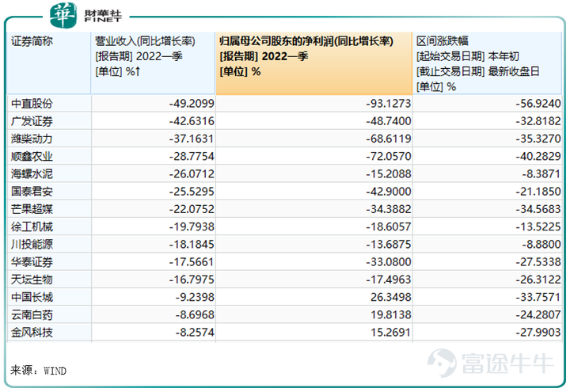The image size is (570, 392).
Task: Select the 中直股份 row name
Action: 32,104
